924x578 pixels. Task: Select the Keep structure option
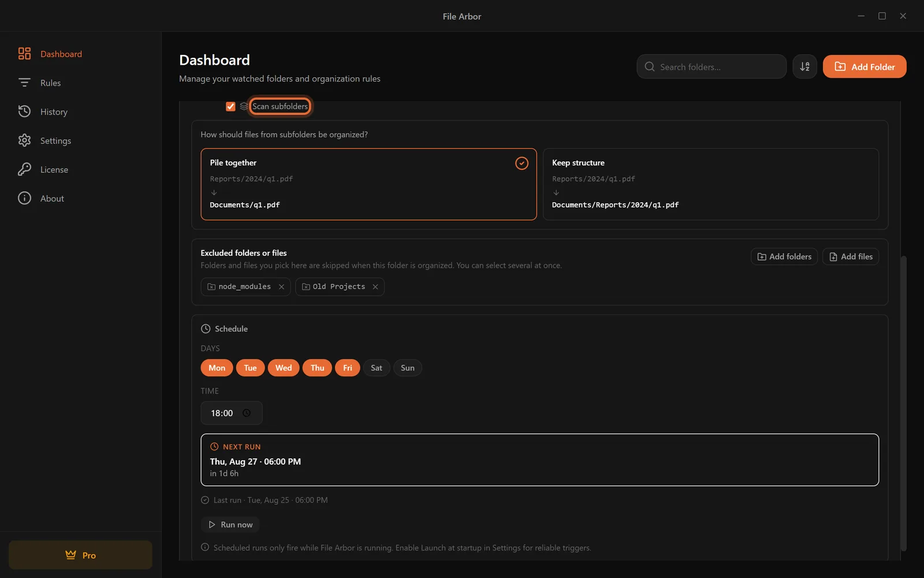coord(711,184)
